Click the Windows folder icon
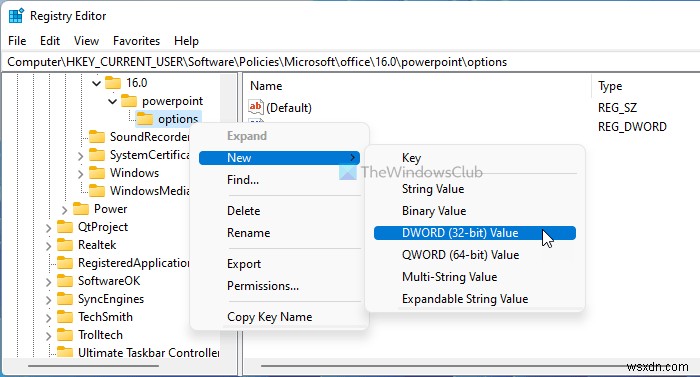The height and width of the screenshot is (377, 700). (x=97, y=173)
